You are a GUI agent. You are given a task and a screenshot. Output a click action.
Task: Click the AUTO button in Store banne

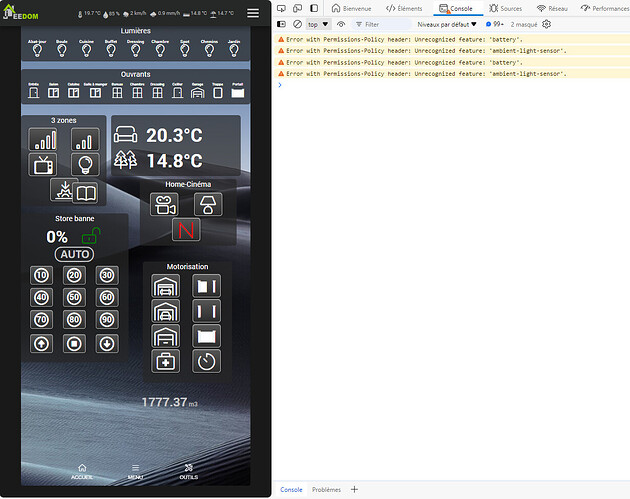(74, 254)
